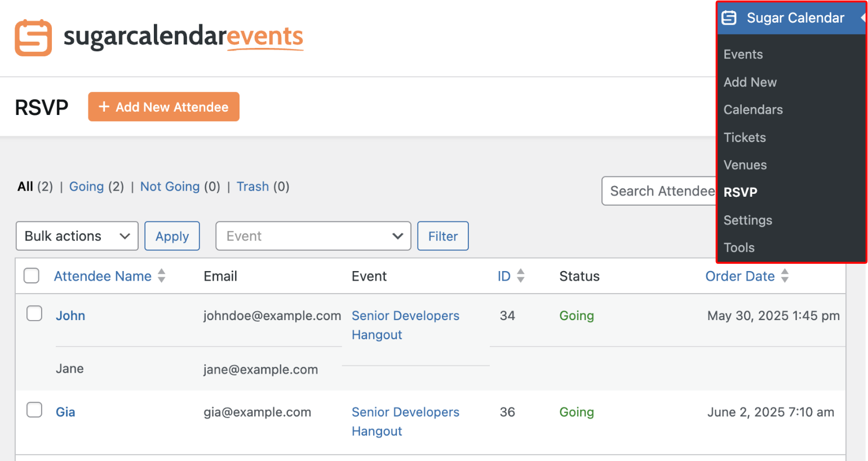
Task: Open the Calendars menu item
Action: [x=753, y=110]
